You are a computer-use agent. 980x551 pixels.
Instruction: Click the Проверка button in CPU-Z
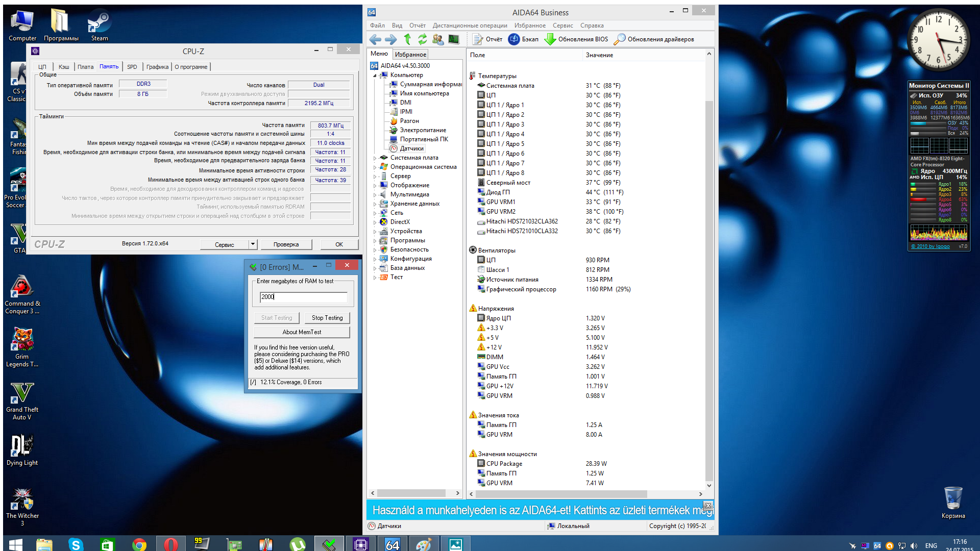tap(286, 244)
